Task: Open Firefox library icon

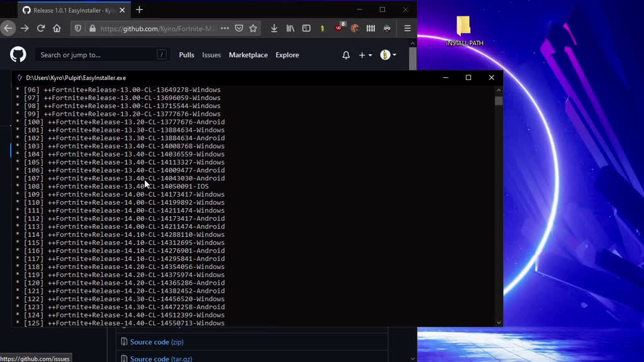Action: pos(291,28)
